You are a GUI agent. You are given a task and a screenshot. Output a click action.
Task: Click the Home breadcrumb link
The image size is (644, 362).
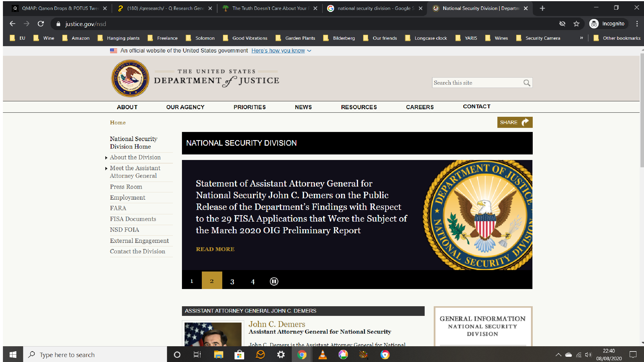pos(118,123)
